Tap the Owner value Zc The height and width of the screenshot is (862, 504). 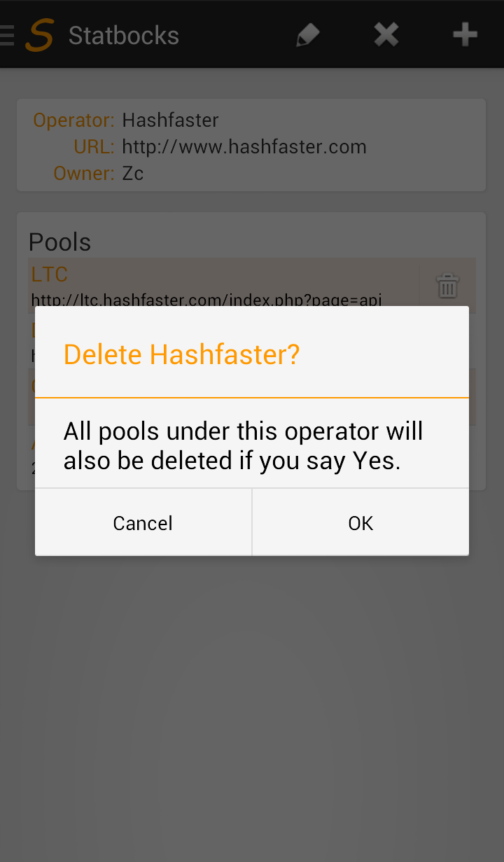pos(132,174)
